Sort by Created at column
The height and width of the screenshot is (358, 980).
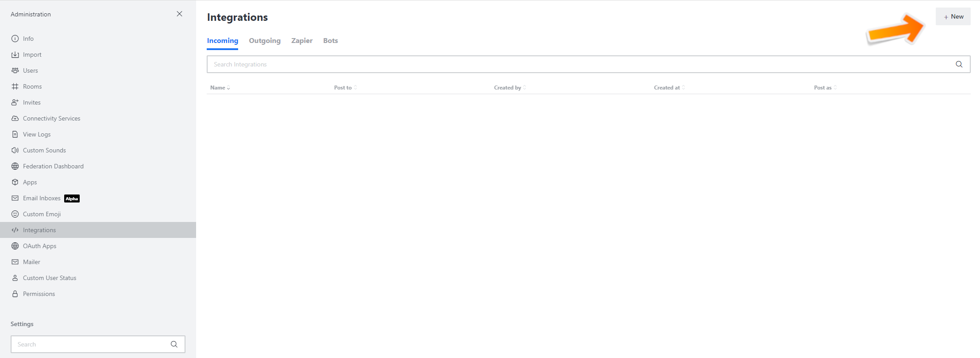click(x=669, y=88)
